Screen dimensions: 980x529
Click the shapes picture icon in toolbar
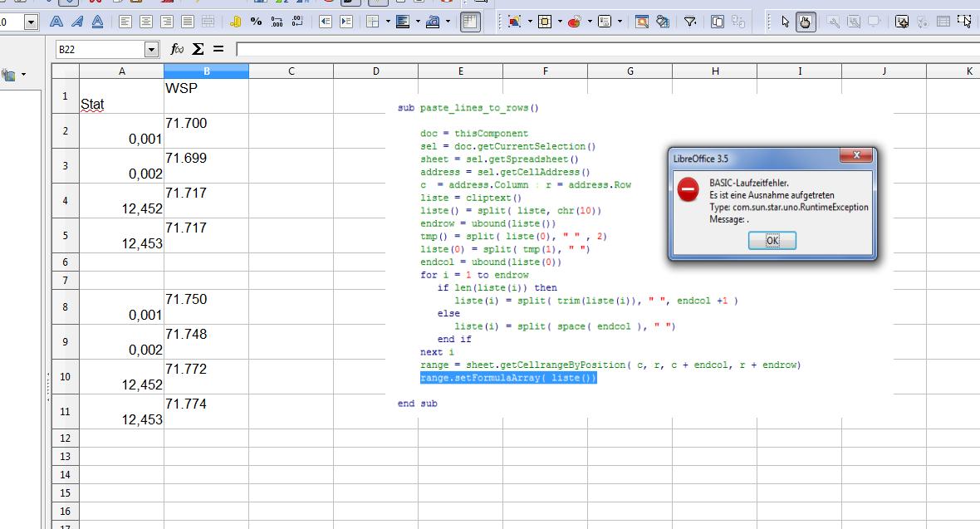click(x=514, y=22)
